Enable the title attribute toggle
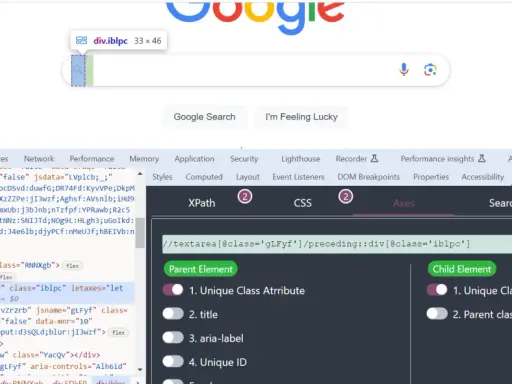The width and height of the screenshot is (512, 384). coord(173,314)
